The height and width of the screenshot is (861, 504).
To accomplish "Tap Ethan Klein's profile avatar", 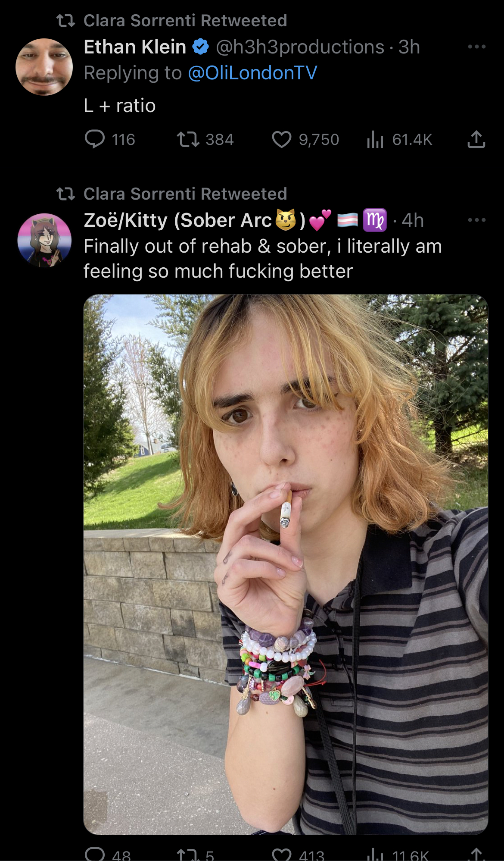I will pos(44,67).
